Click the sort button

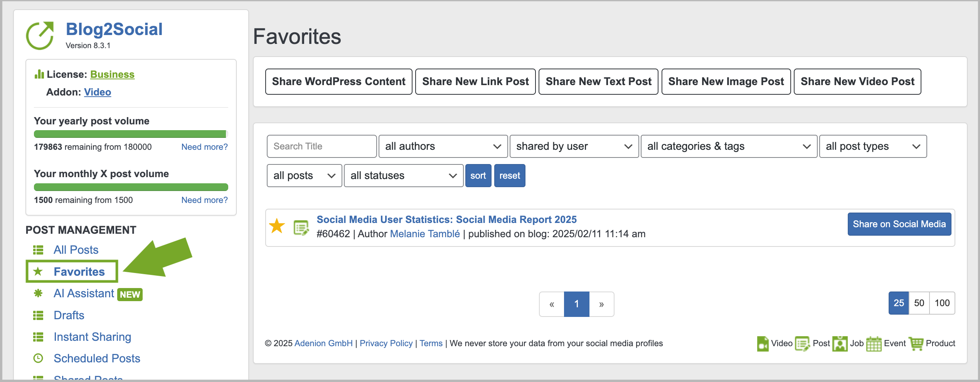click(x=478, y=176)
